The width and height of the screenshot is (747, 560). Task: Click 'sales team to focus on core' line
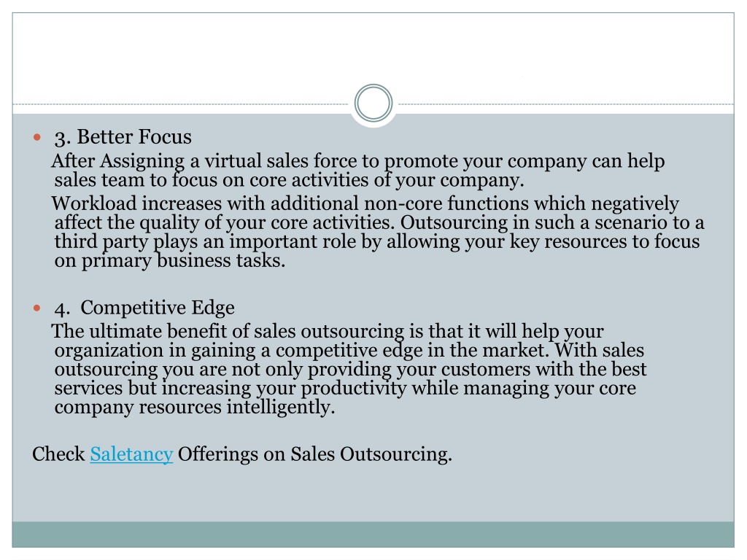click(x=289, y=180)
